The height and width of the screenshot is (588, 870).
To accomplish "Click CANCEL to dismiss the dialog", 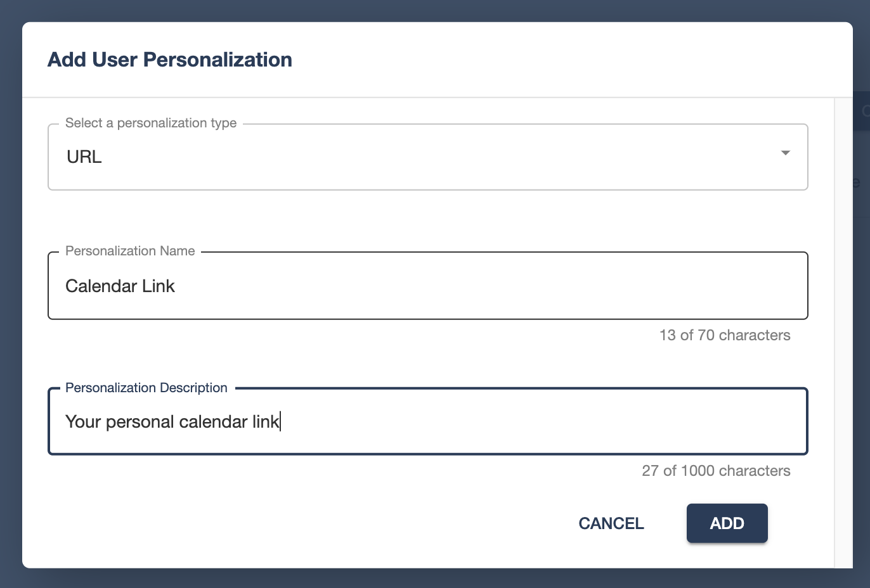I will [610, 523].
